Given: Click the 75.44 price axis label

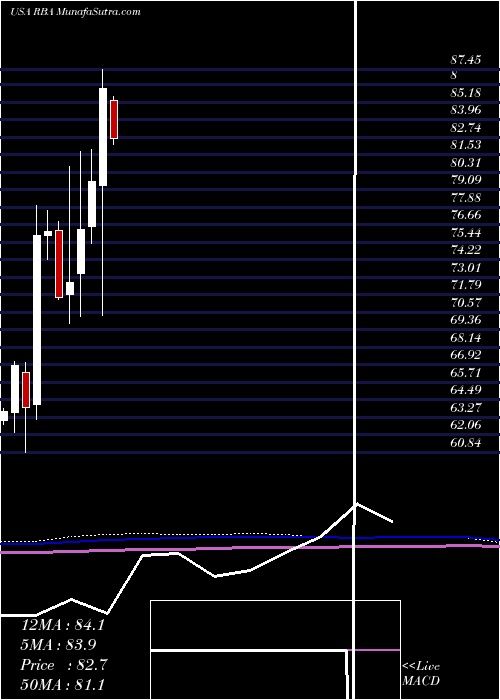Looking at the screenshot, I should coord(466,232).
